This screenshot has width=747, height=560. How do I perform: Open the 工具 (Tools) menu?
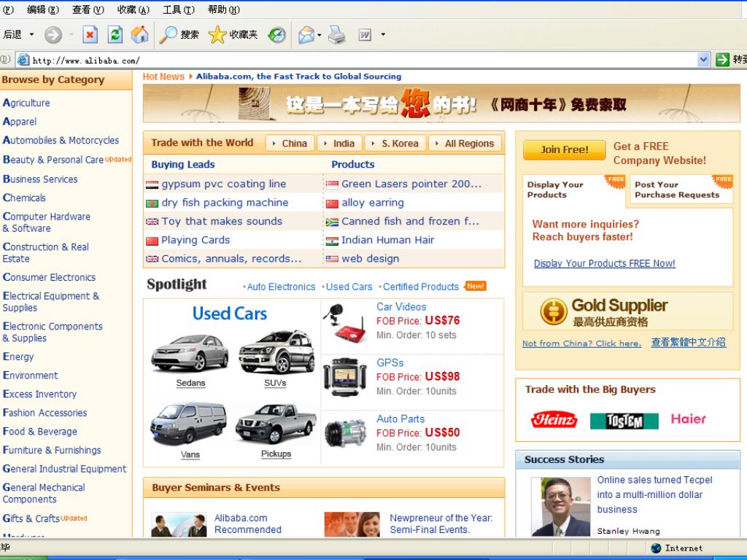179,9
